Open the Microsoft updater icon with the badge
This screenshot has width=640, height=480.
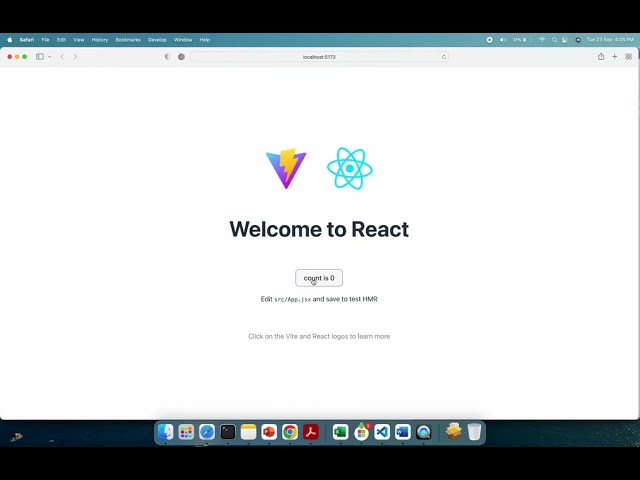(x=361, y=432)
